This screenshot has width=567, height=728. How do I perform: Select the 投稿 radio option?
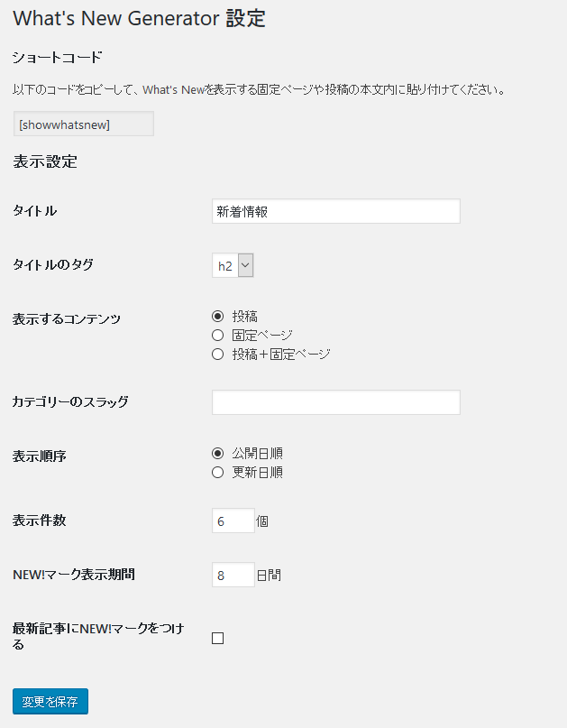[x=217, y=317]
